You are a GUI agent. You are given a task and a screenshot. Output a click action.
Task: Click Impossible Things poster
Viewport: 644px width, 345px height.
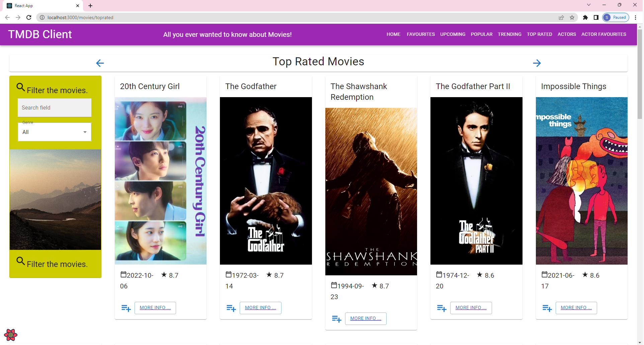pyautogui.click(x=582, y=181)
